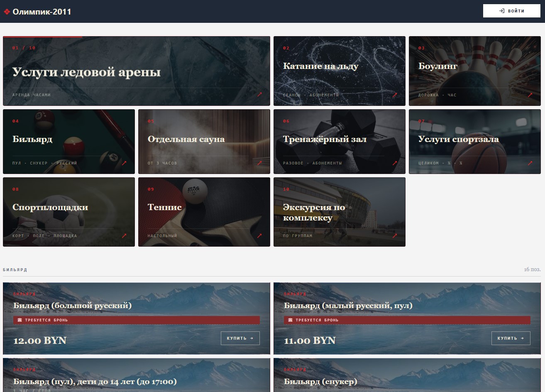Click the КОРТ · ПОЛЕ · ПЛОЩАДКА subtitle

(x=45, y=236)
